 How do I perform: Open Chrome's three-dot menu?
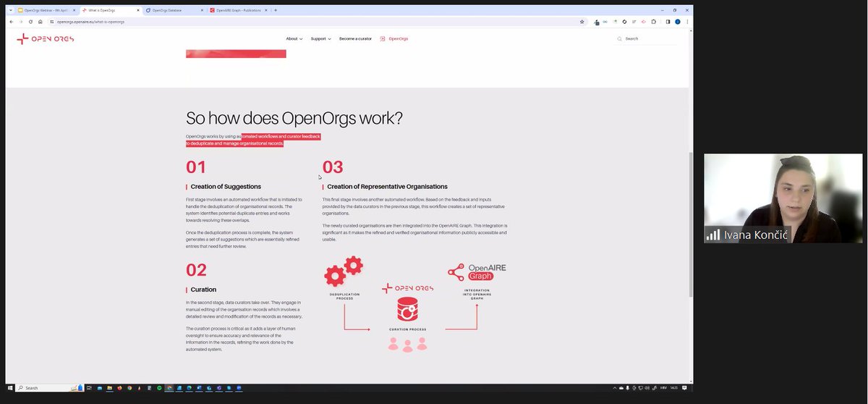coord(686,22)
